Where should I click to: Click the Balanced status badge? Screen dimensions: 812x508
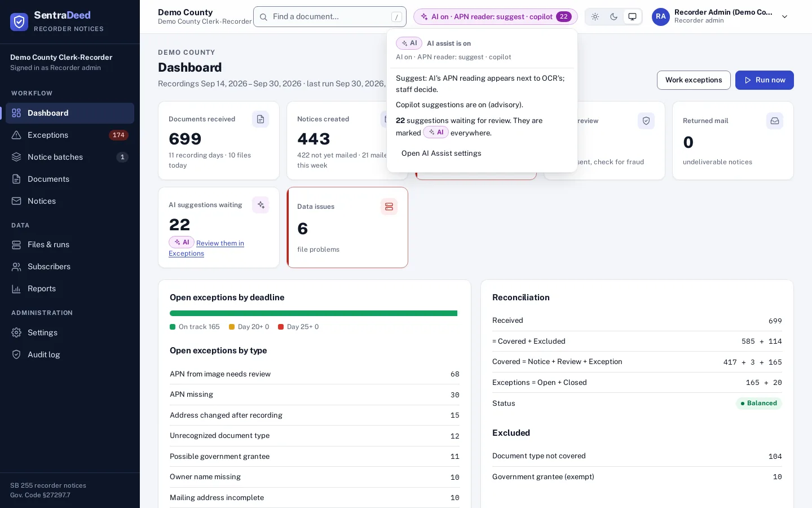point(759,404)
